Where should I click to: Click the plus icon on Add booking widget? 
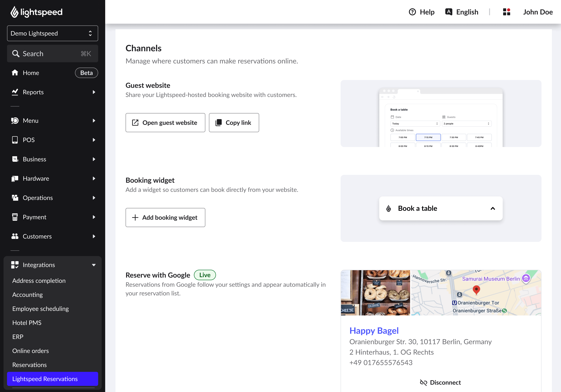coord(135,217)
